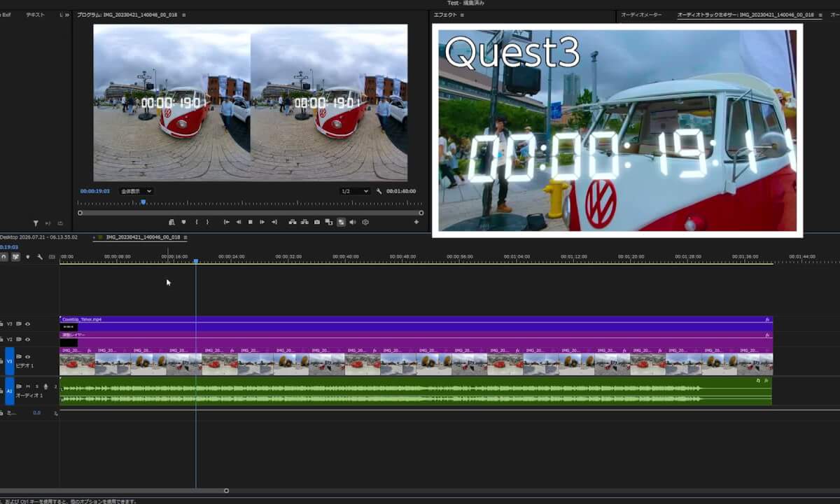Toggle sync lock on V3 track
The height and width of the screenshot is (504, 840).
[19, 324]
